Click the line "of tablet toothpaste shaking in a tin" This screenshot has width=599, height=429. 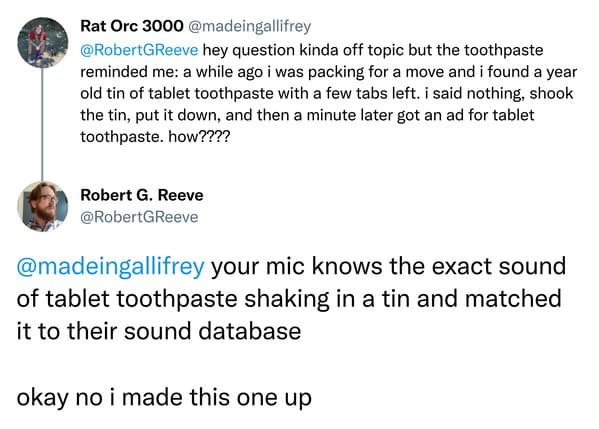pyautogui.click(x=214, y=299)
